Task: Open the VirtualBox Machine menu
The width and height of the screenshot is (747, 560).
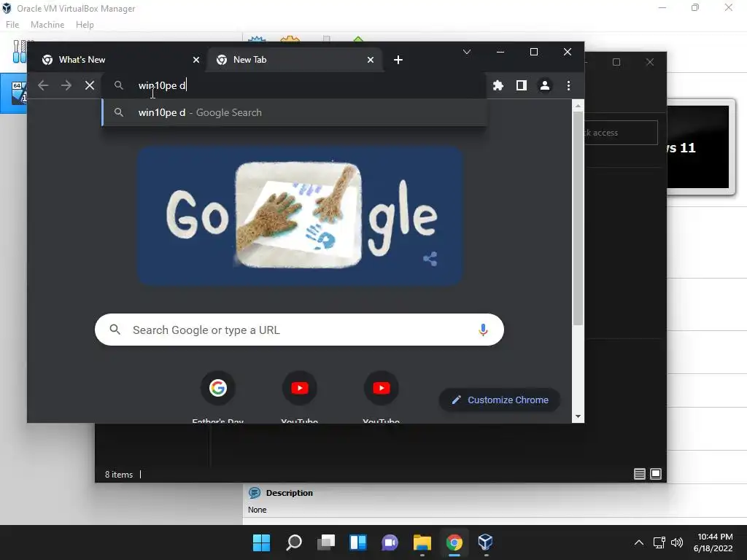Action: point(47,25)
